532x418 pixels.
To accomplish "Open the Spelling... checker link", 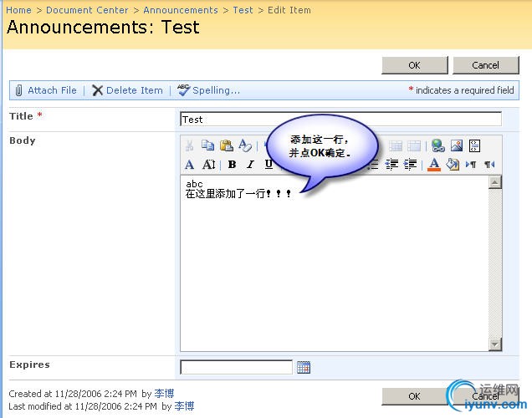I will [216, 90].
